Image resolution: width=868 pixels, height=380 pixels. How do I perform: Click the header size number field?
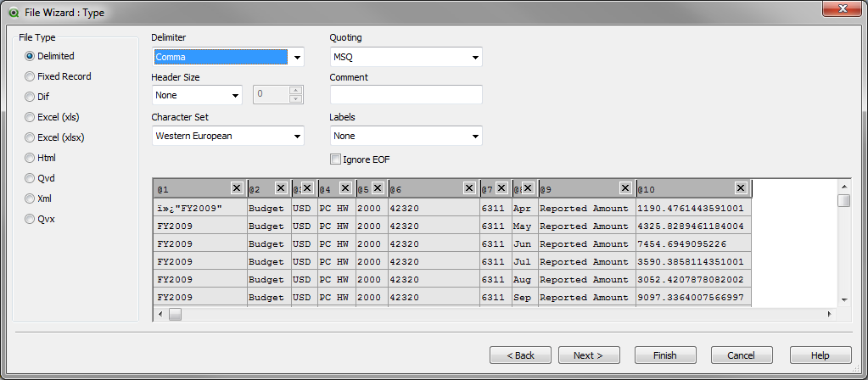(x=272, y=95)
